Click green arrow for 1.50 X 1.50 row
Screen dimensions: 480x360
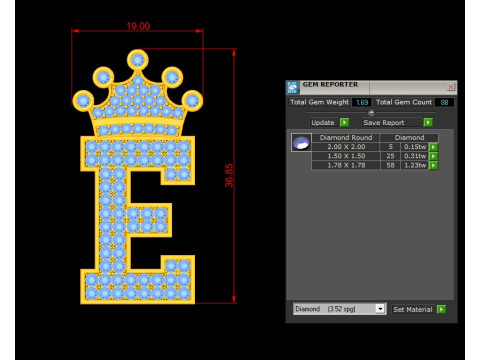pos(433,156)
